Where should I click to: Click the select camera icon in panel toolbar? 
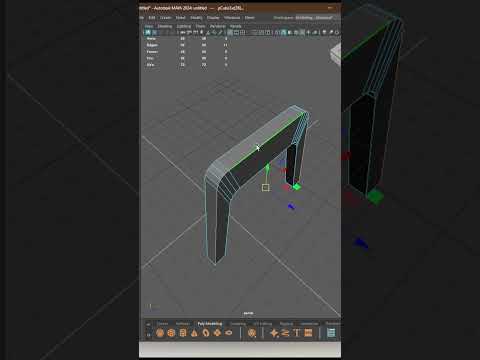pyautogui.click(x=148, y=32)
